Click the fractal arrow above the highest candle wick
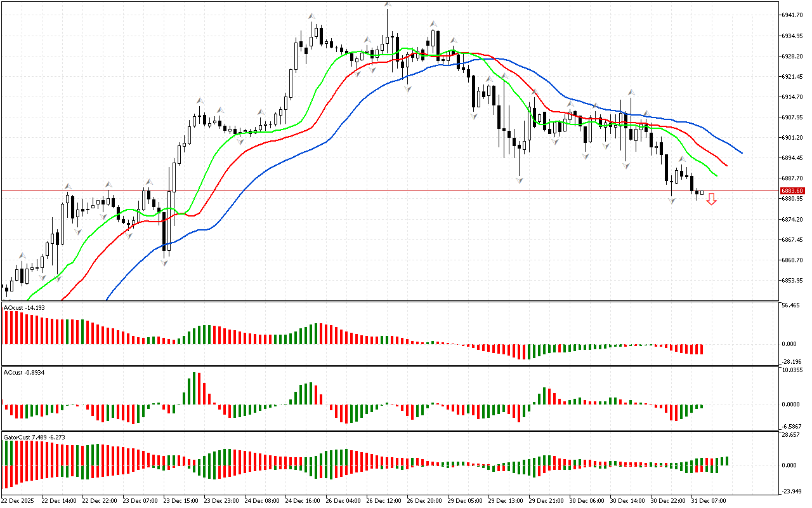Viewport: 812px width, 508px height. coord(387,5)
